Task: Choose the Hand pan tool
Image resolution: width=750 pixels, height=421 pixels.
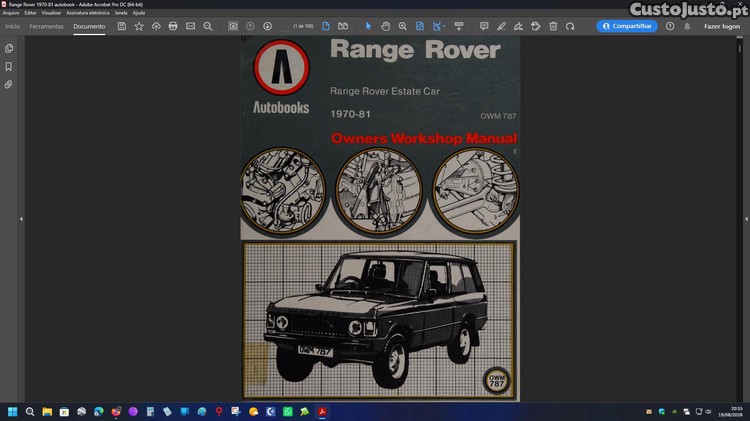Action: pyautogui.click(x=386, y=26)
